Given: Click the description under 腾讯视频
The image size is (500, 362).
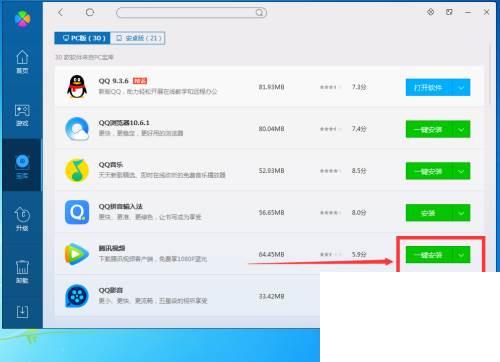Looking at the screenshot, I should click(153, 259).
